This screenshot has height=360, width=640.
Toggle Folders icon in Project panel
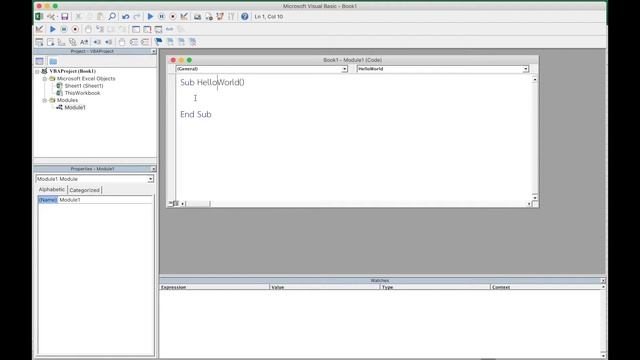[x=53, y=61]
